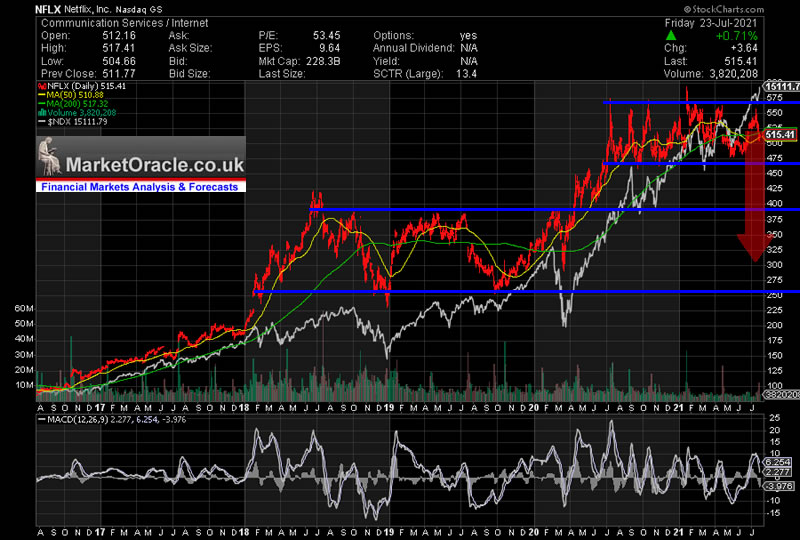Click the 'Yield:' label
800x540 pixels.
[x=387, y=61]
